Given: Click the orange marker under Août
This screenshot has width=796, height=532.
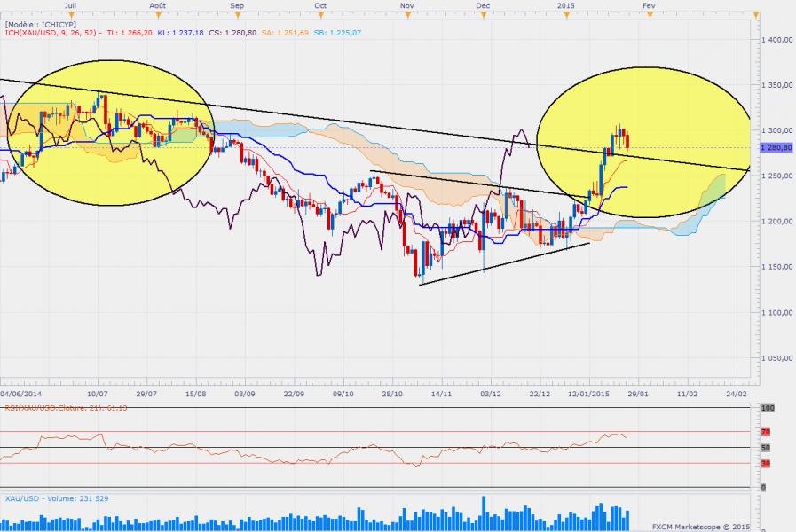Looking at the screenshot, I should tap(158, 16).
